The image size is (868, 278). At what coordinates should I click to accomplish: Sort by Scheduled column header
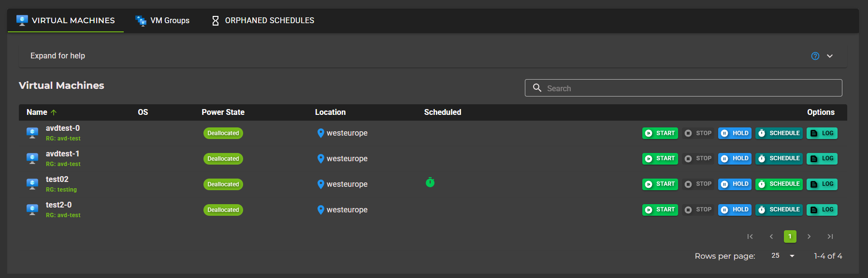tap(443, 112)
